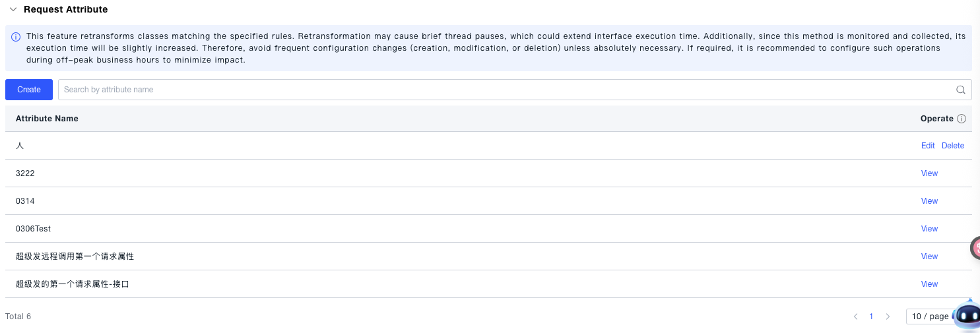Click the Attribute Name column header

[x=47, y=119]
